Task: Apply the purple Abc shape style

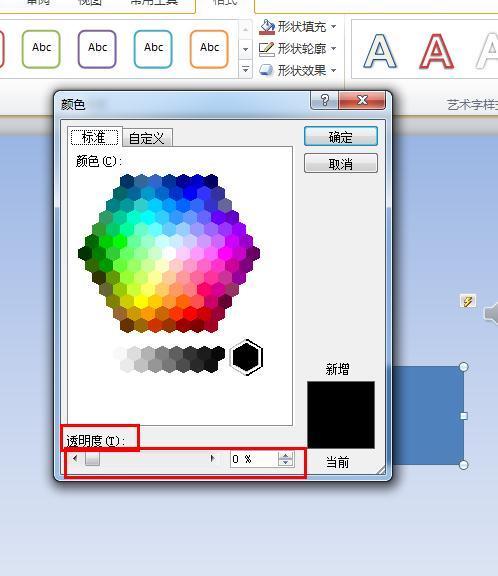Action: [97, 49]
